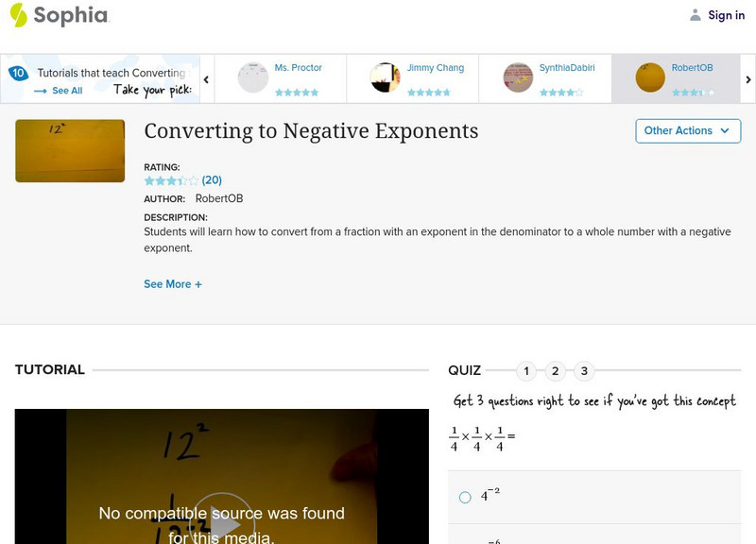The image size is (756, 544).
Task: Click the tutorial thumbnail showing 12 squared
Action: [x=68, y=150]
